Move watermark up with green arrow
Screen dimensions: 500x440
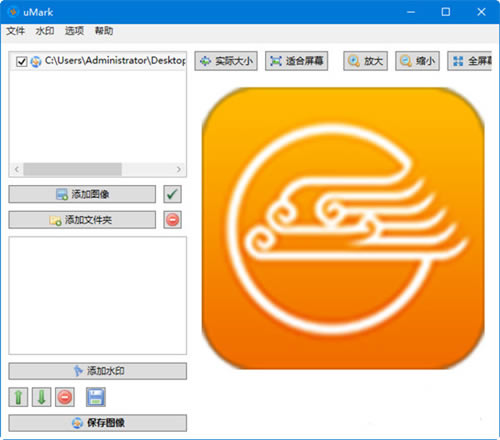(x=18, y=397)
